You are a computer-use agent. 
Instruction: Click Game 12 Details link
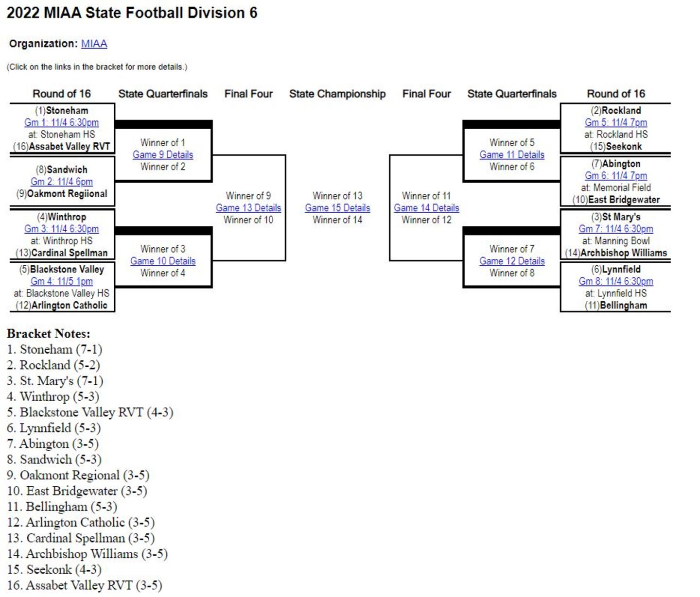pyautogui.click(x=512, y=261)
